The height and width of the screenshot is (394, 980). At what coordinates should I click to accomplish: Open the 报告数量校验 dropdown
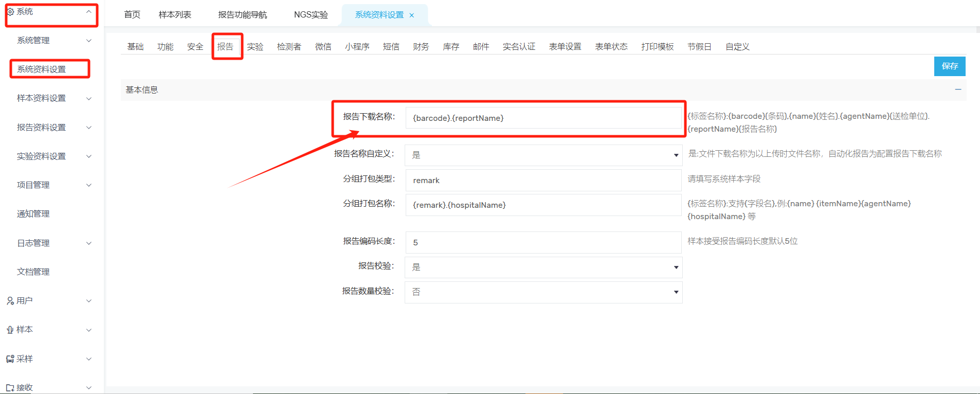tap(543, 292)
